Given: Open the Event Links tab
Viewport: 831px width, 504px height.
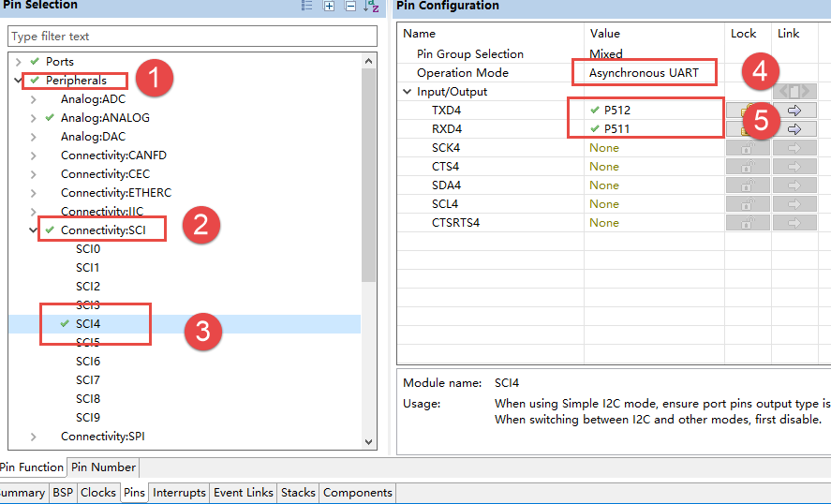Looking at the screenshot, I should tap(244, 493).
